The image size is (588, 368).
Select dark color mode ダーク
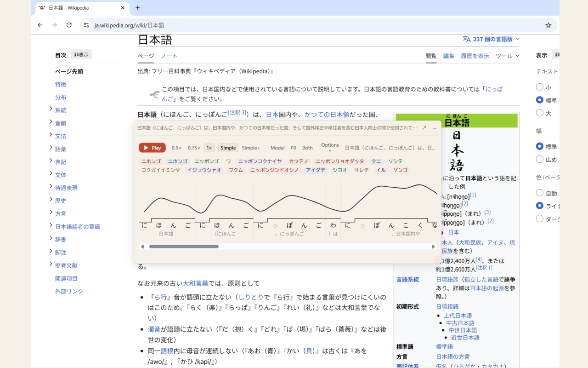pyautogui.click(x=540, y=218)
